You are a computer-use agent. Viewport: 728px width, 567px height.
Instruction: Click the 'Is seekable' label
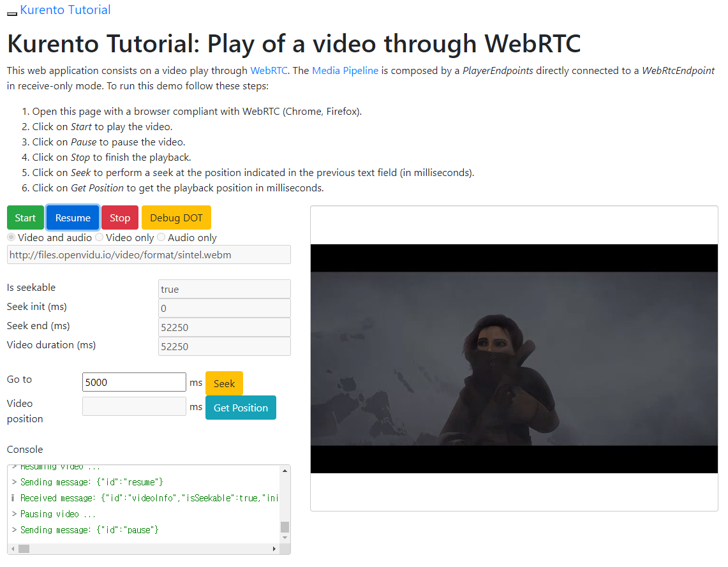(x=31, y=287)
